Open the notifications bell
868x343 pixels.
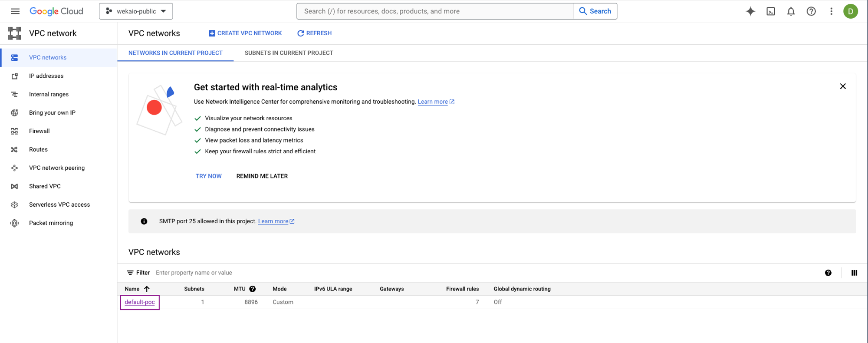(791, 11)
